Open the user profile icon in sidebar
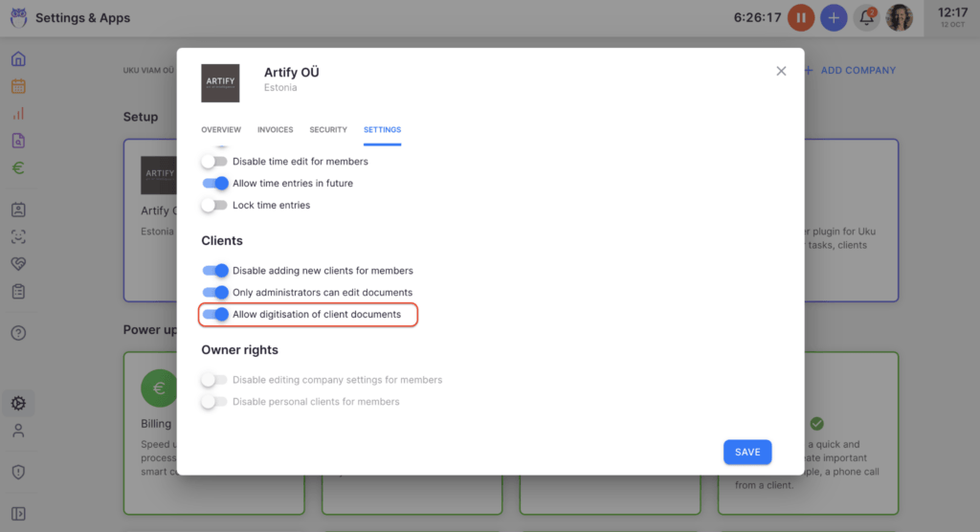980x532 pixels. [x=18, y=431]
